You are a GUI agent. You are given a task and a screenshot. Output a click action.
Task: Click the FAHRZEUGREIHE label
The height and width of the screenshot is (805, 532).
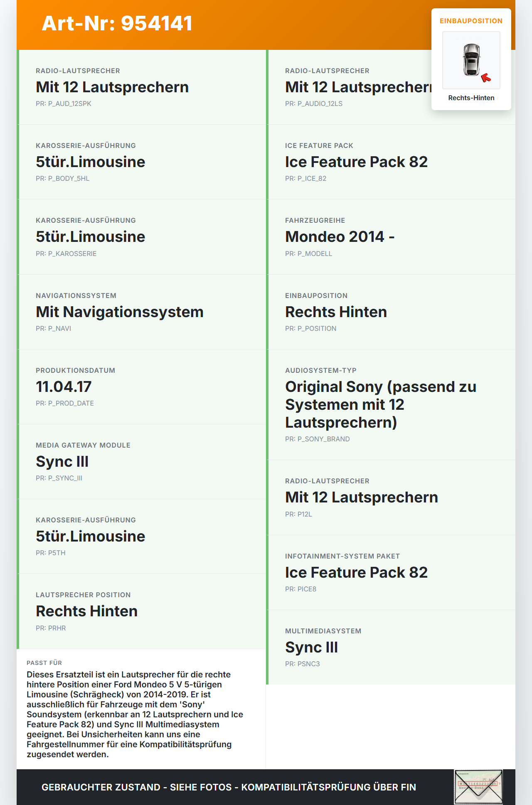(x=315, y=220)
